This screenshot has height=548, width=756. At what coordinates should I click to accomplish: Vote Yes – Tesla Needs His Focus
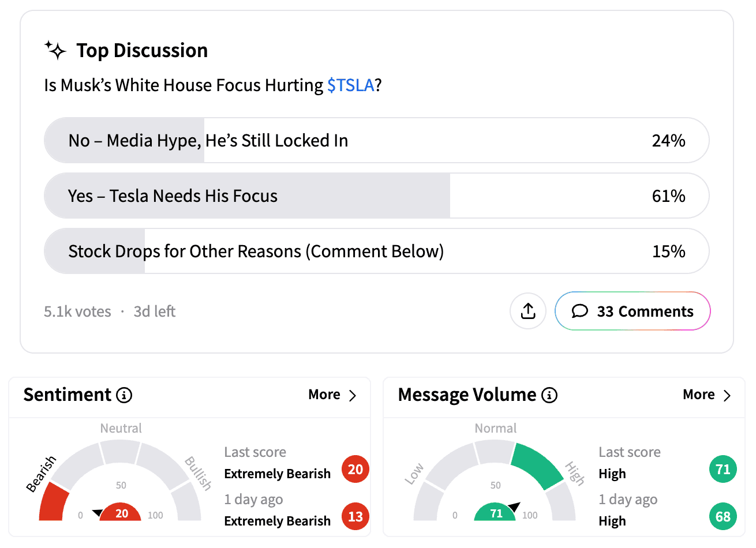pyautogui.click(x=376, y=196)
